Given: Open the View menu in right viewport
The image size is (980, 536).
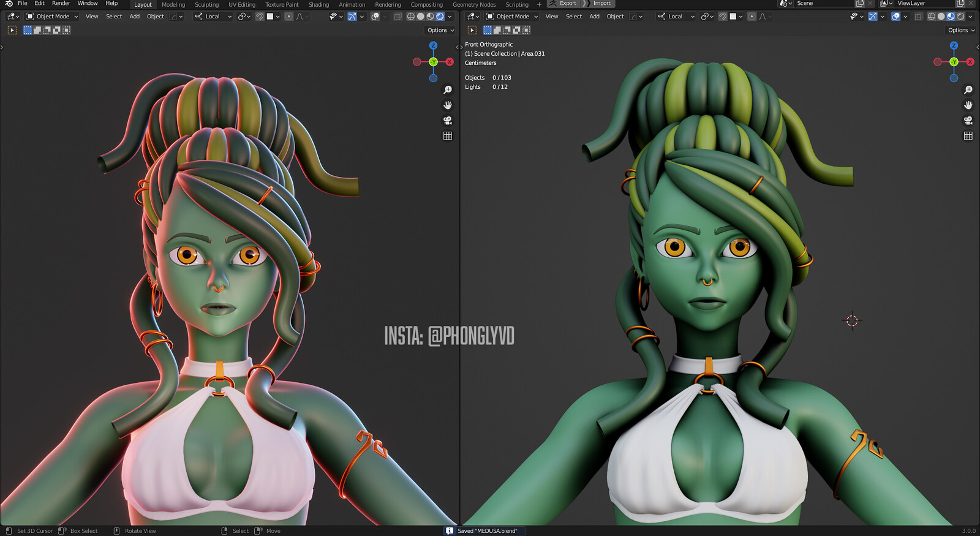Looking at the screenshot, I should point(552,17).
